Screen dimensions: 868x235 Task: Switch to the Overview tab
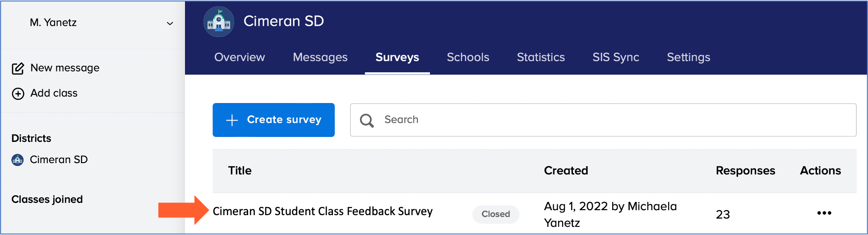[x=240, y=57]
